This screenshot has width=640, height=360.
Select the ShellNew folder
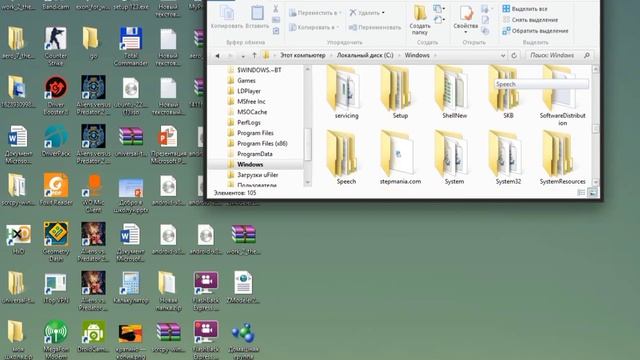[454, 93]
